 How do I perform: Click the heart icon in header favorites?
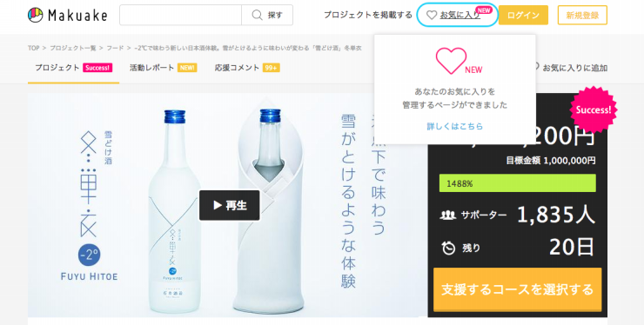[x=432, y=15]
